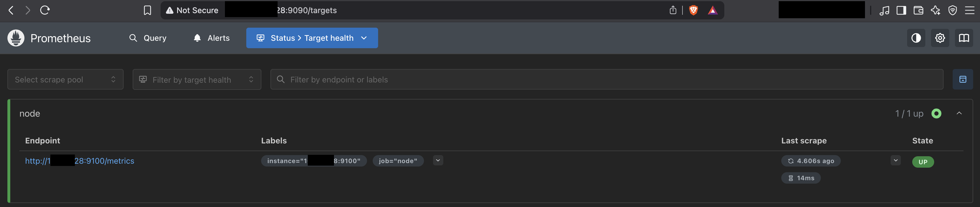
Task: Reload the page in browser
Action: click(45, 10)
